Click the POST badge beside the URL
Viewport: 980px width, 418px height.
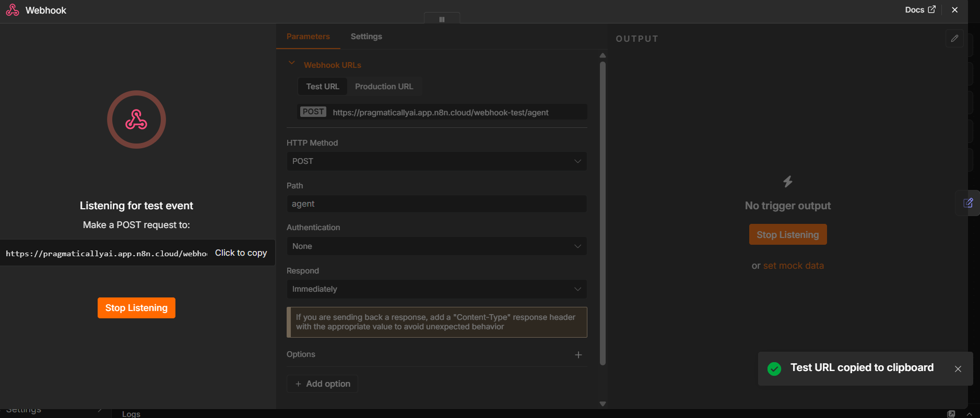pos(313,112)
